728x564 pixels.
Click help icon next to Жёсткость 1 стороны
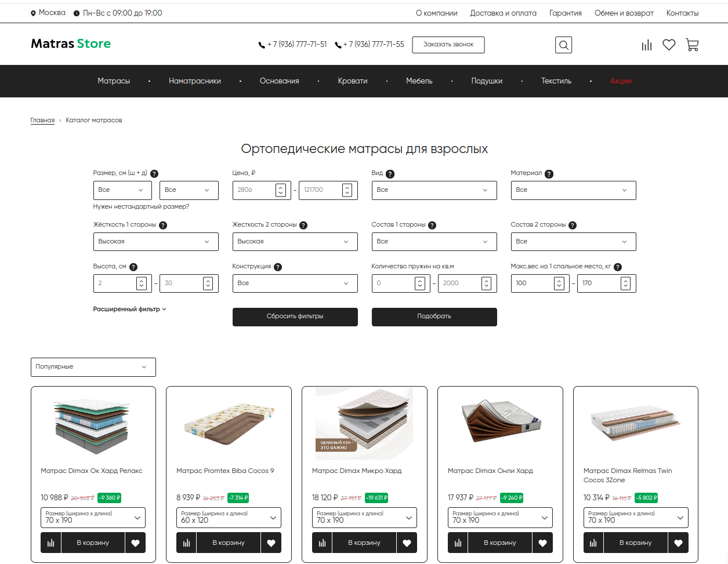click(163, 225)
